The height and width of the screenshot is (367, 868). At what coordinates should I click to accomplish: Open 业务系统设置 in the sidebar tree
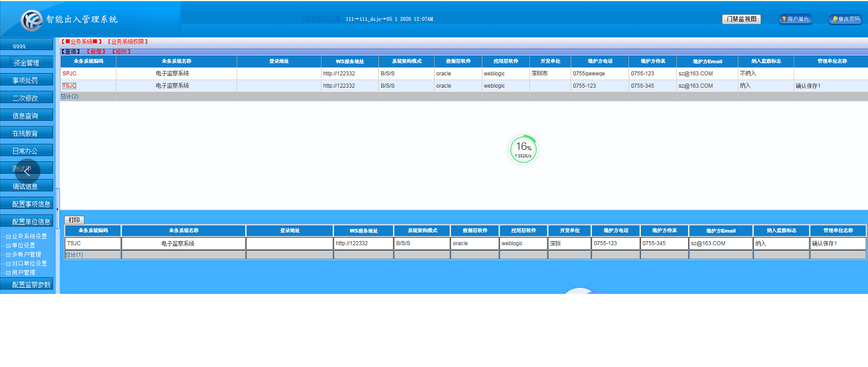pos(30,237)
